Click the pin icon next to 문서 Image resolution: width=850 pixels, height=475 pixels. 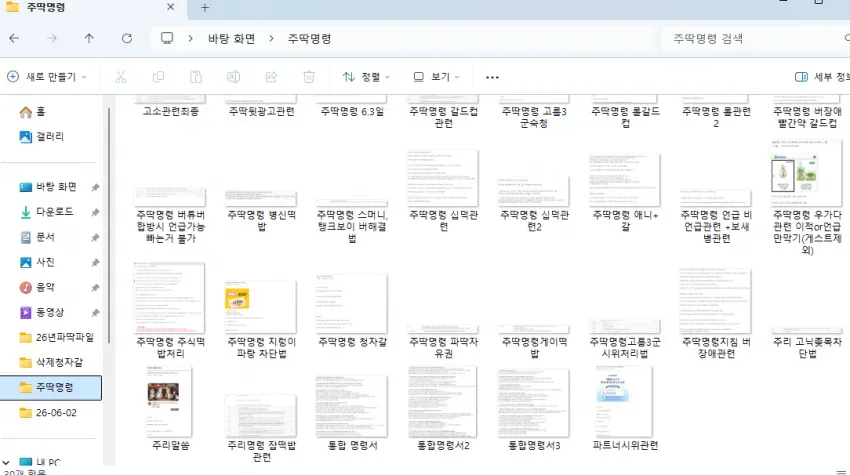(x=95, y=238)
